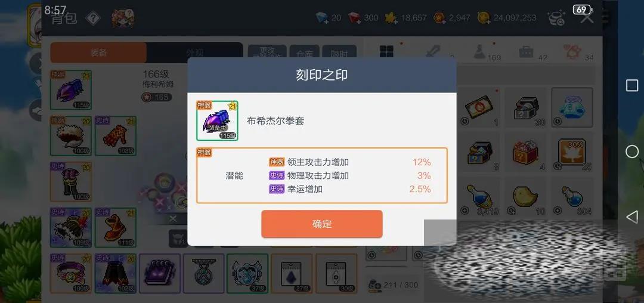This screenshot has height=303, width=644.
Task: Select the sword weapon category icon
Action: 432,52
